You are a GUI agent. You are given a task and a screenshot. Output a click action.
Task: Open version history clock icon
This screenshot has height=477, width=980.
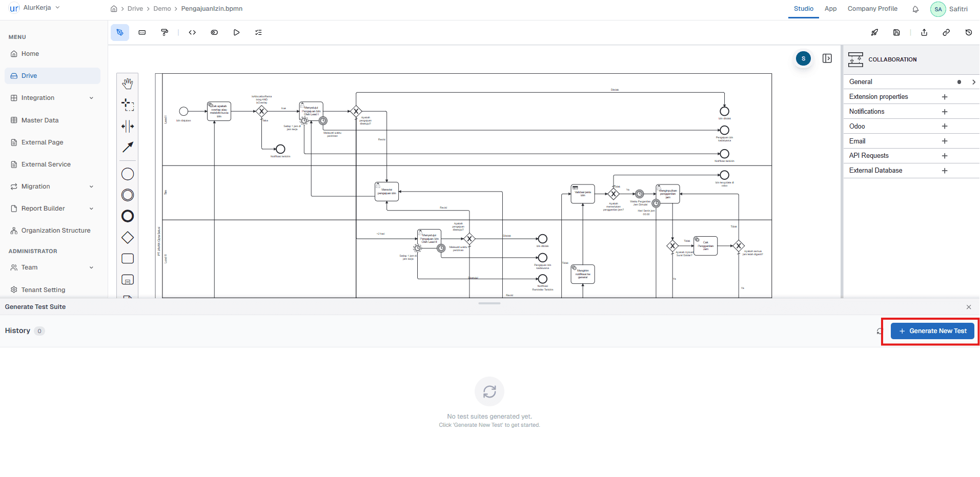pos(968,32)
